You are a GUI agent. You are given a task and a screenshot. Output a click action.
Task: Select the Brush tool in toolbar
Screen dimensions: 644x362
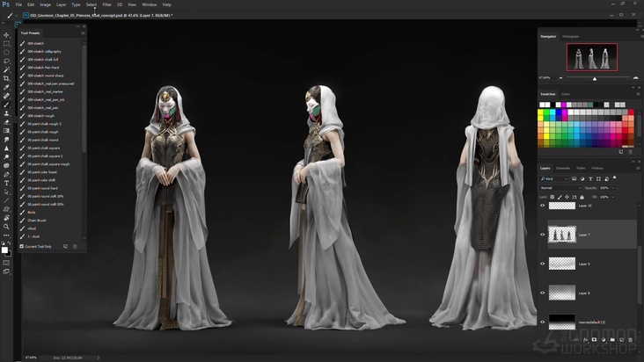tap(6, 105)
